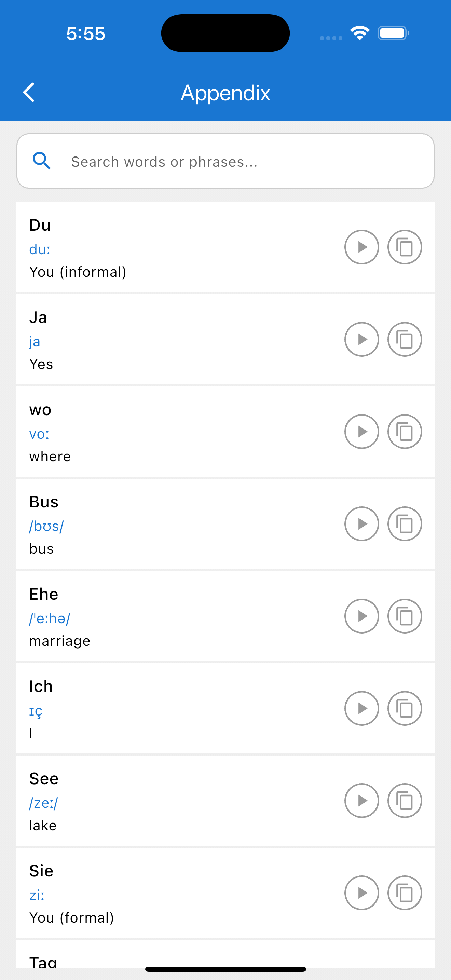
Task: Play pronunciation audio for Du
Action: coord(361,247)
